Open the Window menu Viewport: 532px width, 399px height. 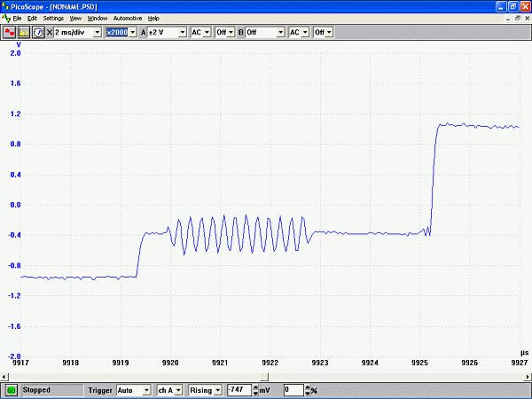(x=98, y=19)
